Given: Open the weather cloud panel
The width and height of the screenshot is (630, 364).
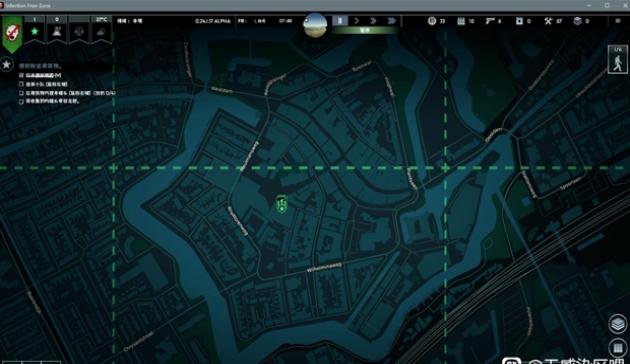Looking at the screenshot, I should pyautogui.click(x=101, y=31).
